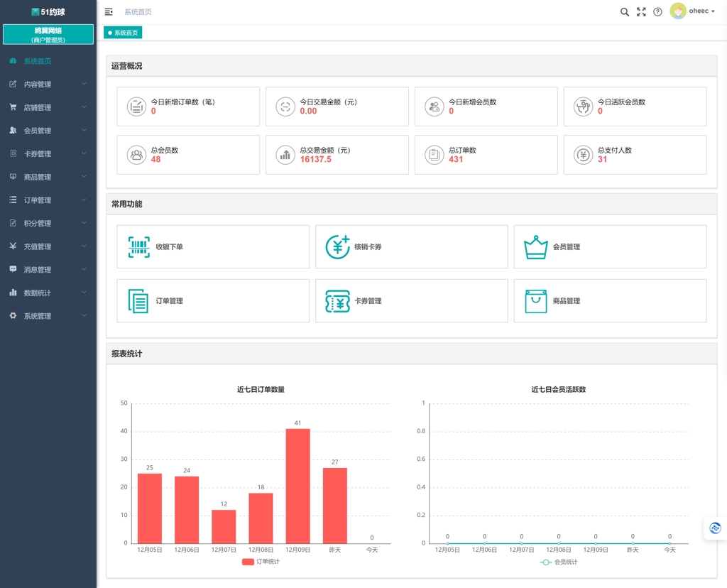Expand 内容管理 sidebar menu
727x588 pixels.
[48, 84]
